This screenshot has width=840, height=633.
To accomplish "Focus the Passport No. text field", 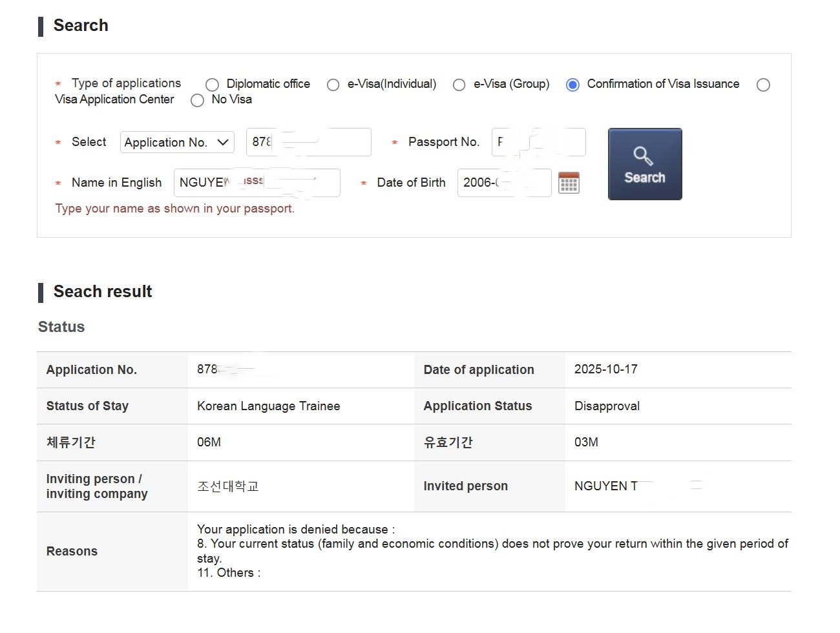I will [538, 142].
